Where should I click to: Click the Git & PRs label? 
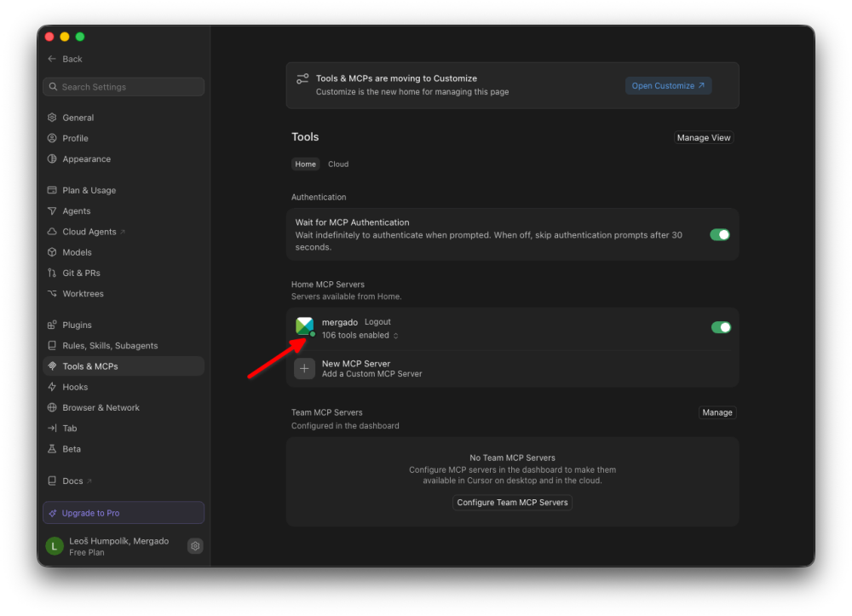81,273
